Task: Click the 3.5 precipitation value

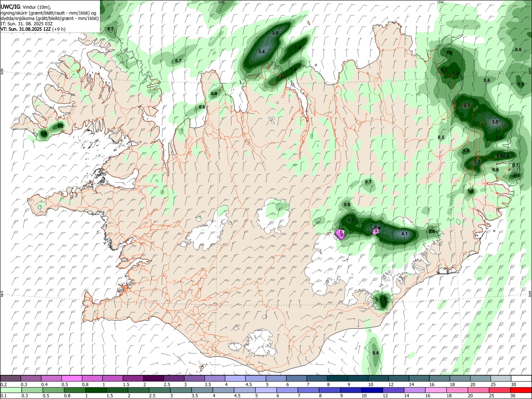Action: pyautogui.click(x=495, y=122)
